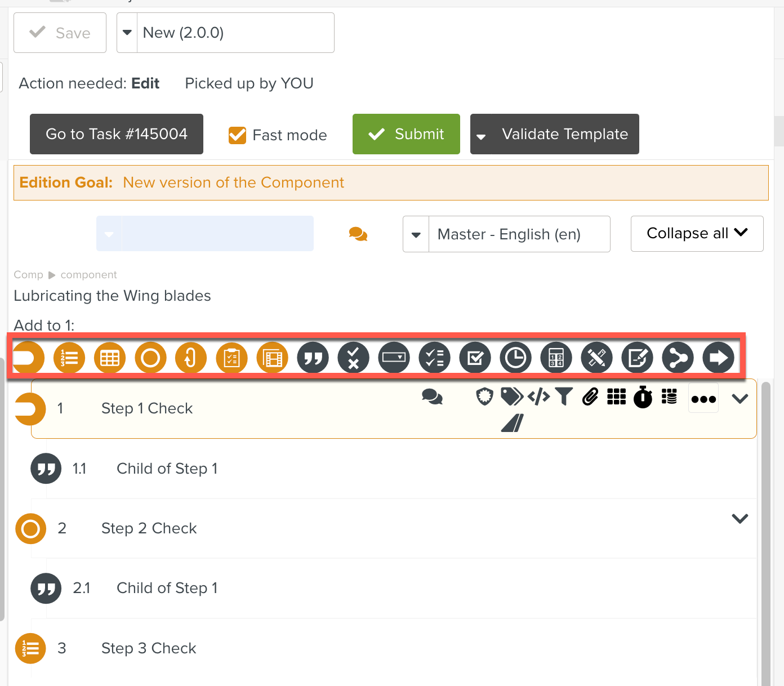
Task: Add a ruler and pencil measurement item
Action: [596, 358]
